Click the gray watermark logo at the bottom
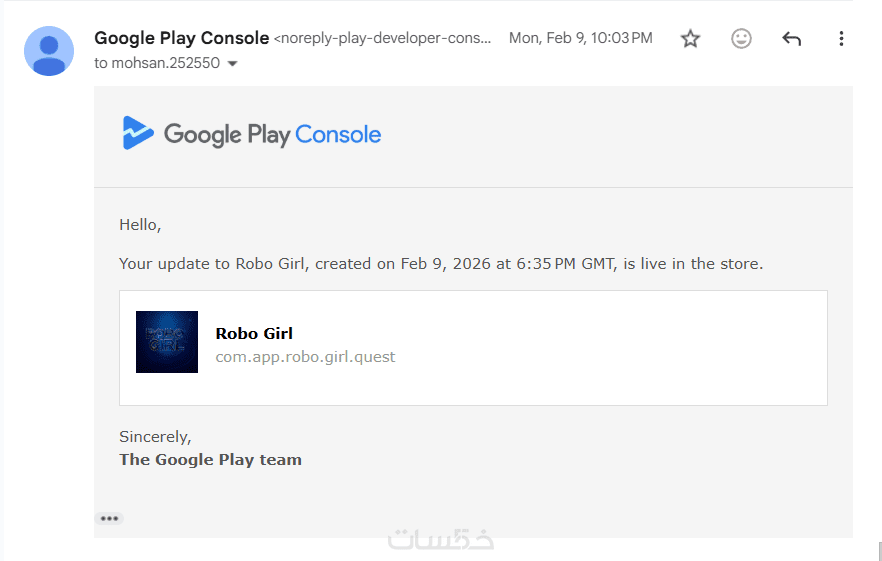The image size is (882, 561). (x=441, y=540)
